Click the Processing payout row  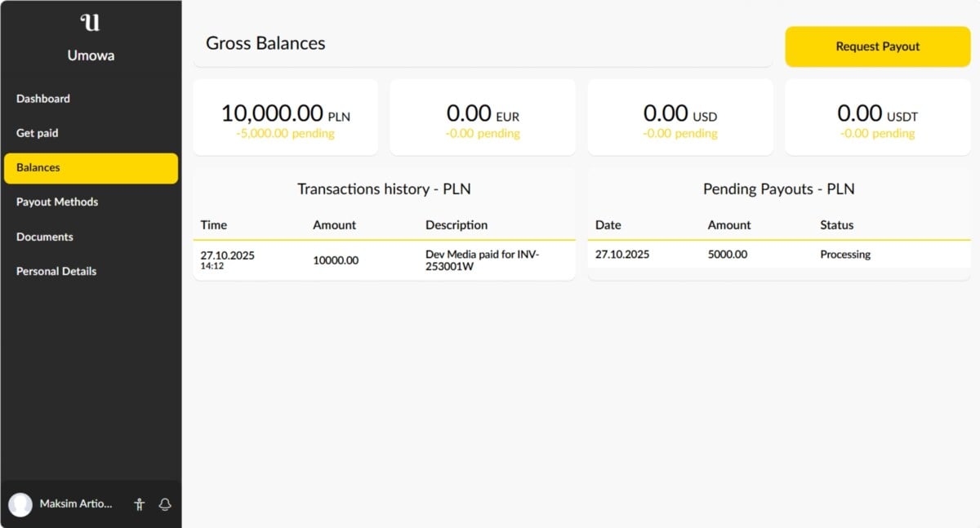(778, 255)
